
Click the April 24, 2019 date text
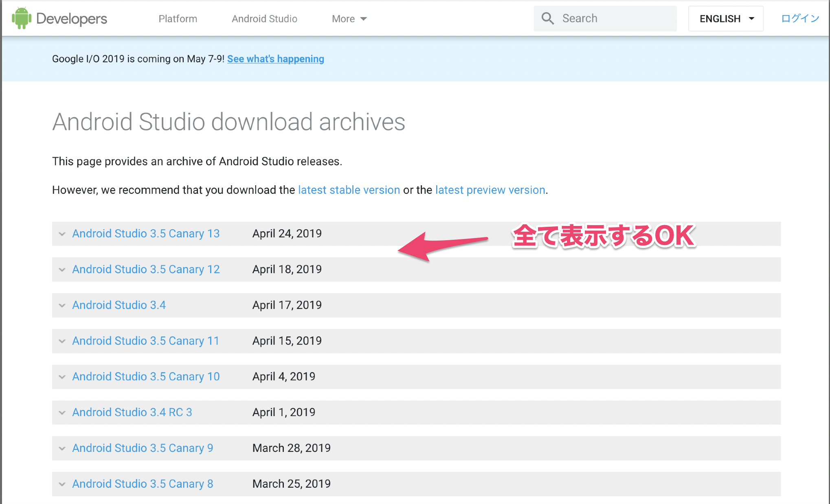tap(287, 234)
